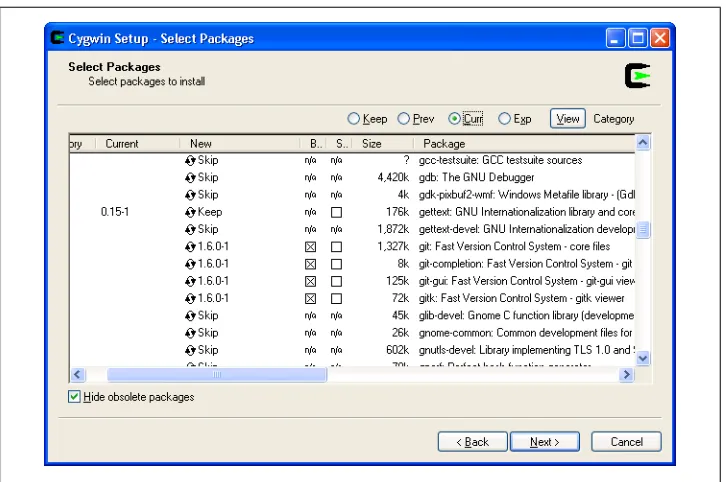726x482 pixels.
Task: Click the Current column header
Action: point(138,144)
